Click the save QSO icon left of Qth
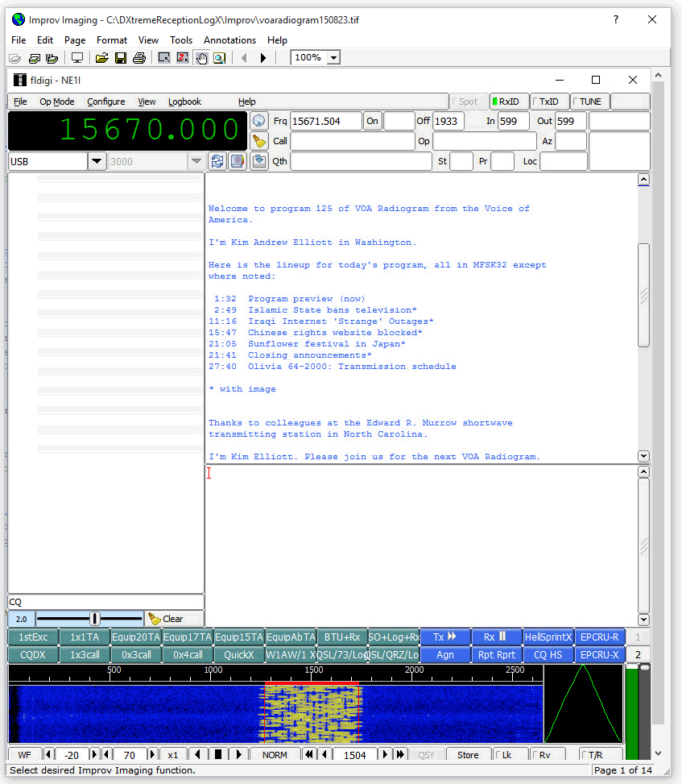 click(258, 161)
